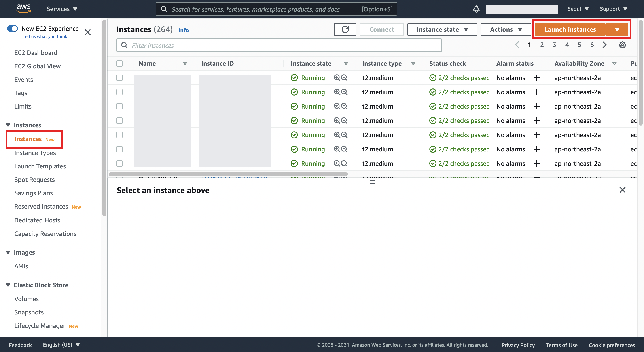Check the select-all instances header checkbox

coord(119,63)
